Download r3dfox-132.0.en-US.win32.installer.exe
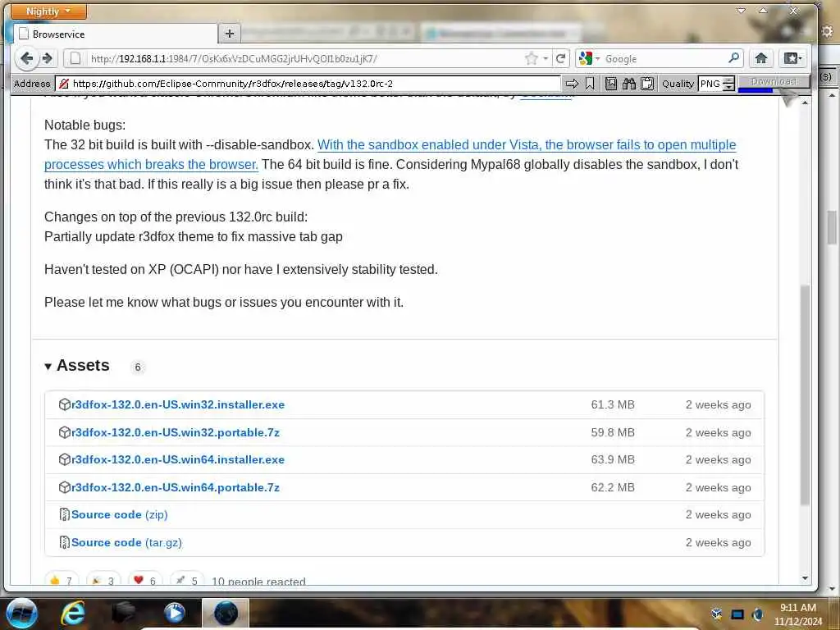 coord(178,404)
